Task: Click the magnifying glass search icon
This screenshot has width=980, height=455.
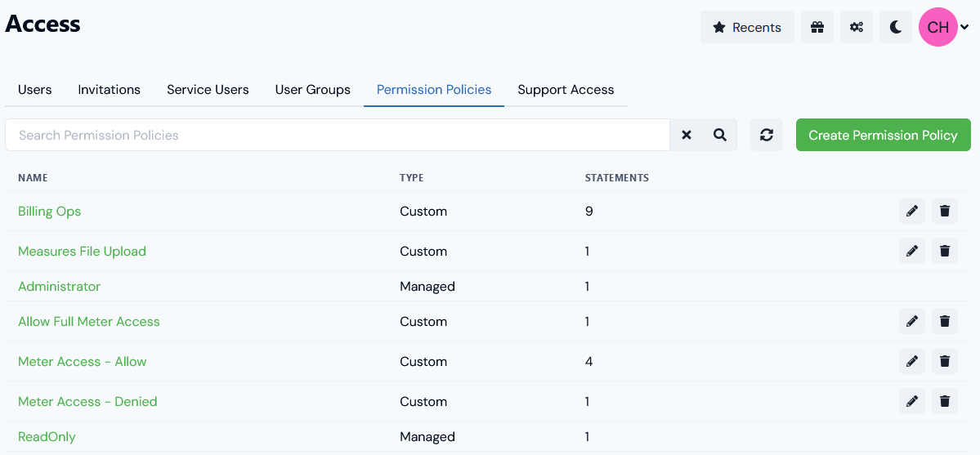Action: tap(720, 135)
